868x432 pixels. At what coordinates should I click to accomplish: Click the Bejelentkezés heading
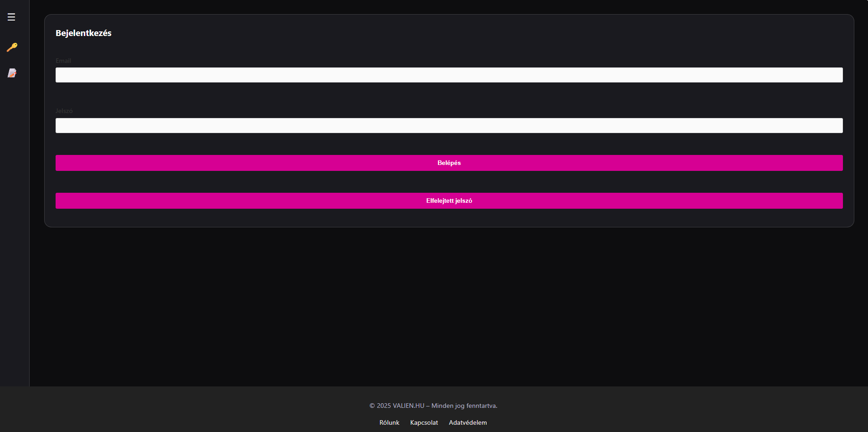click(83, 33)
